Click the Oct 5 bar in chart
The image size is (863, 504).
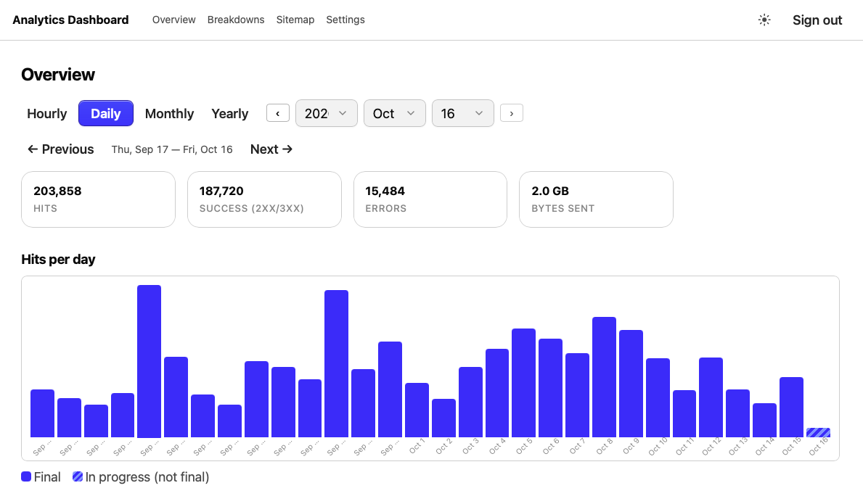pos(523,383)
